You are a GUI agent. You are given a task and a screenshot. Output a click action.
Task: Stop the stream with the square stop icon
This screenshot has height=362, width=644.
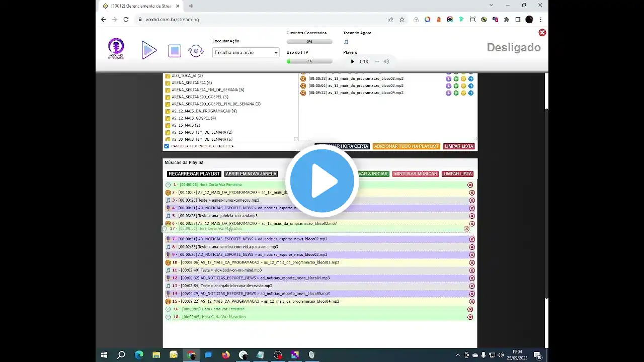click(175, 51)
